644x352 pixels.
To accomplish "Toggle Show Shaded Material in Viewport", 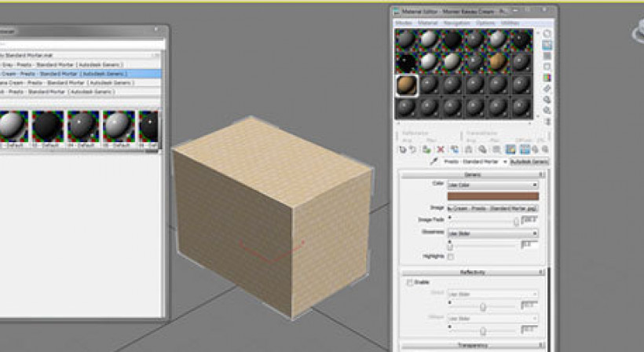I will (x=510, y=150).
